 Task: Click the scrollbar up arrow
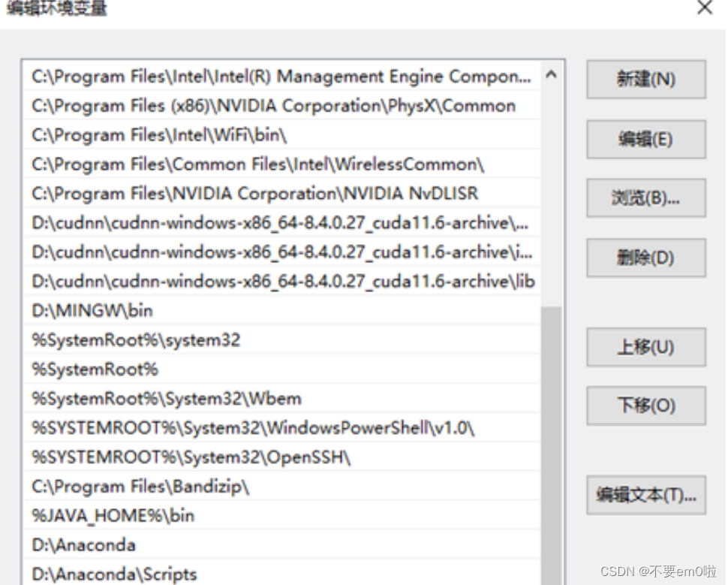point(551,75)
